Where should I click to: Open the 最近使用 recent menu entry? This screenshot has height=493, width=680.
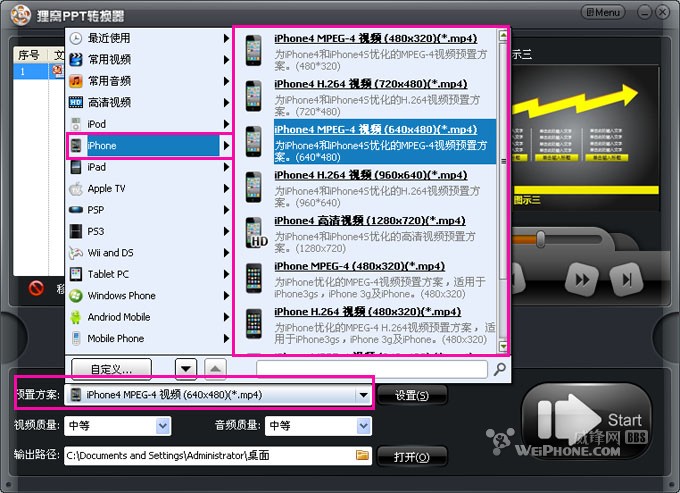[149, 38]
